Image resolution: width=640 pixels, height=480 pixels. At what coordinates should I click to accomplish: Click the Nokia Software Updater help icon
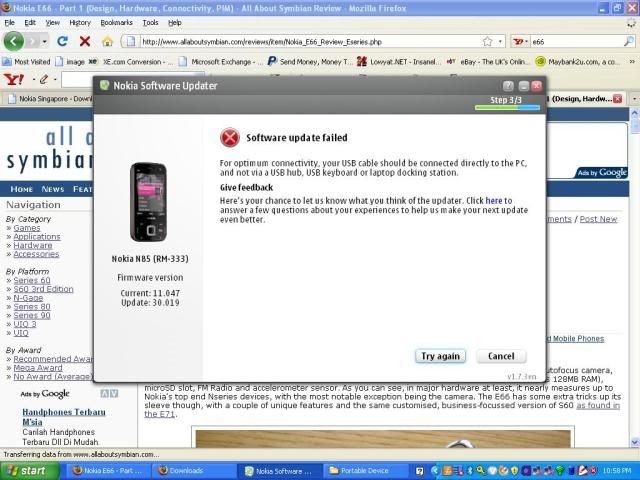[508, 86]
